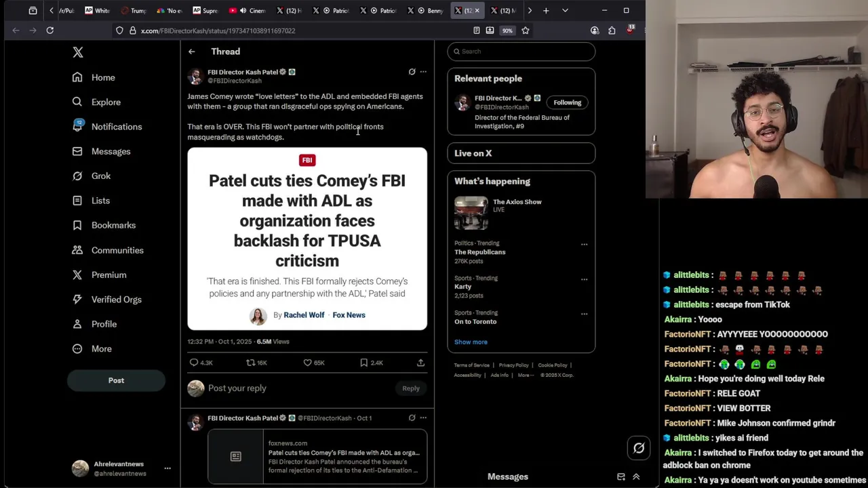The image size is (868, 488).
Task: Open the more options ellipsis on the main tweet
Action: (423, 72)
